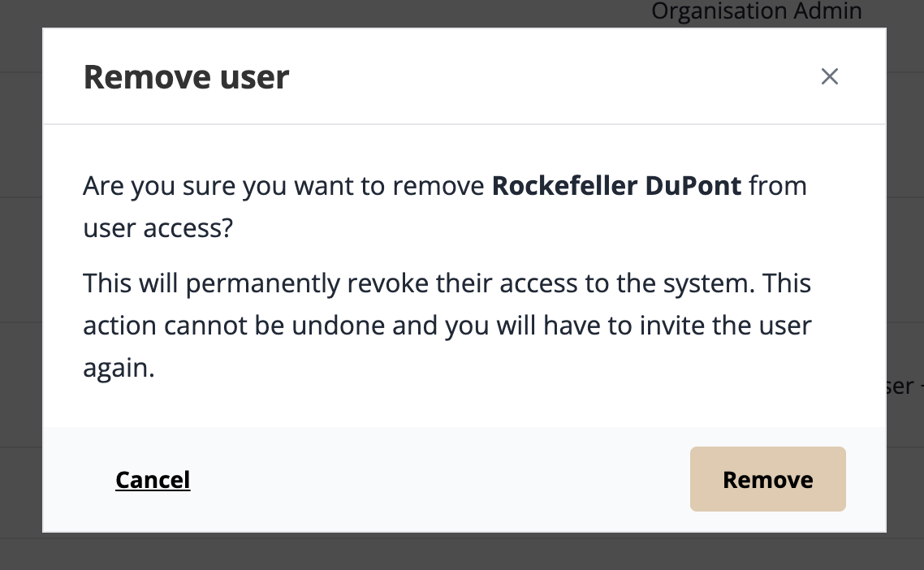This screenshot has width=924, height=570.
Task: Click partially hidden "ser" text behind dialog
Action: point(900,386)
